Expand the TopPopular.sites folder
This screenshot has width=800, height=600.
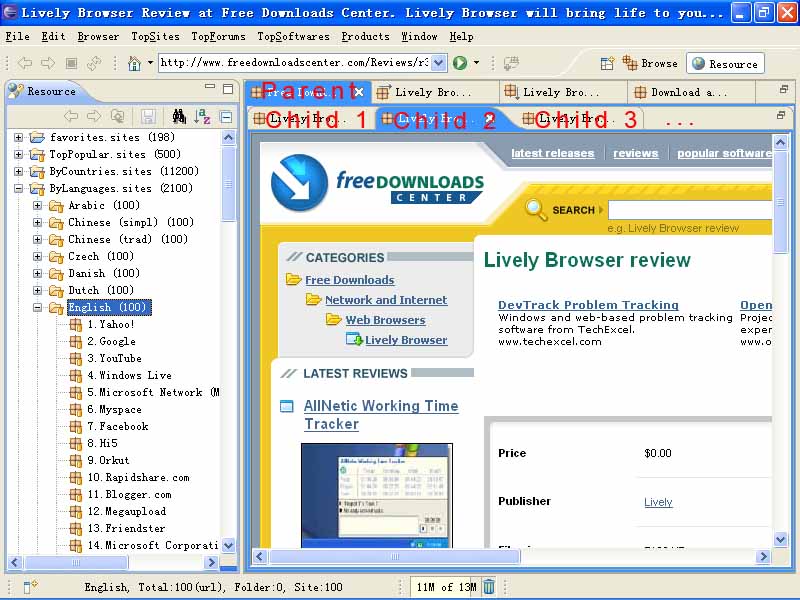(x=18, y=154)
